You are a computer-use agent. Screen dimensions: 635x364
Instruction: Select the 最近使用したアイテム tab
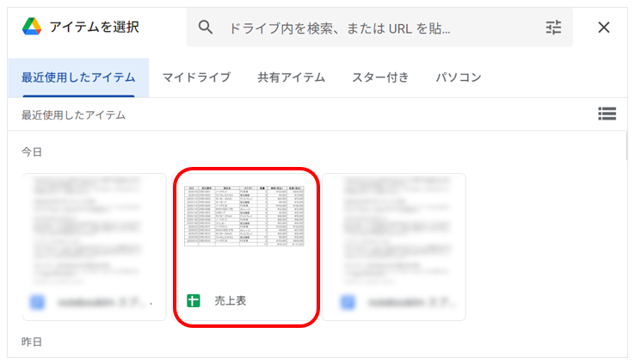pos(78,77)
